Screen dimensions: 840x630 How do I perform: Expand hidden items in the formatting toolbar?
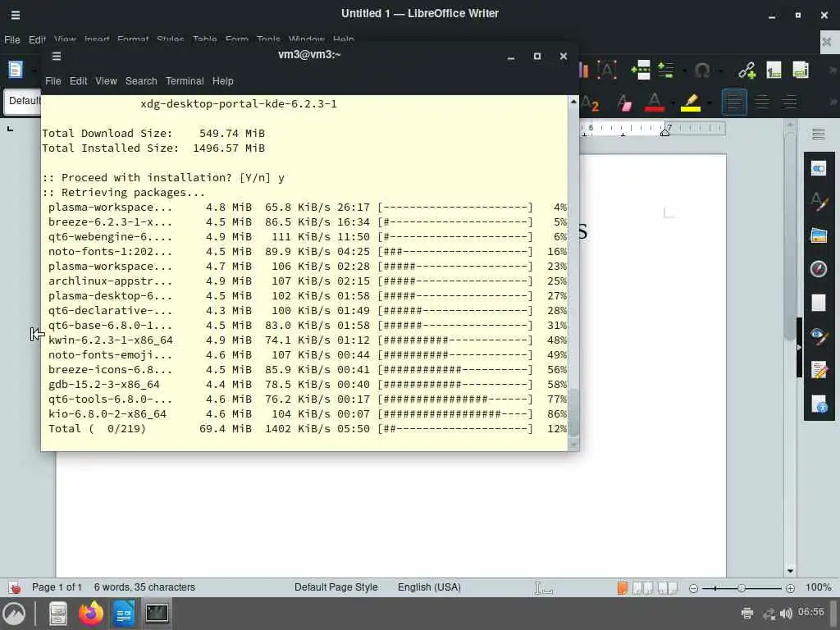coord(833,102)
